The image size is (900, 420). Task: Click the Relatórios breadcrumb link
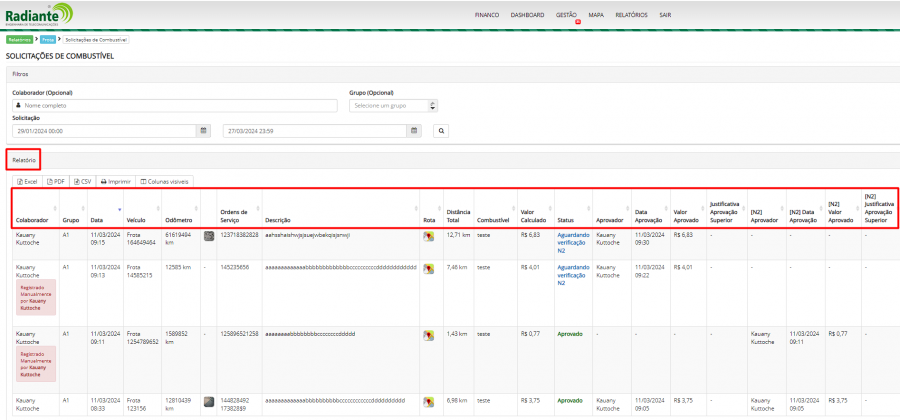click(x=20, y=39)
